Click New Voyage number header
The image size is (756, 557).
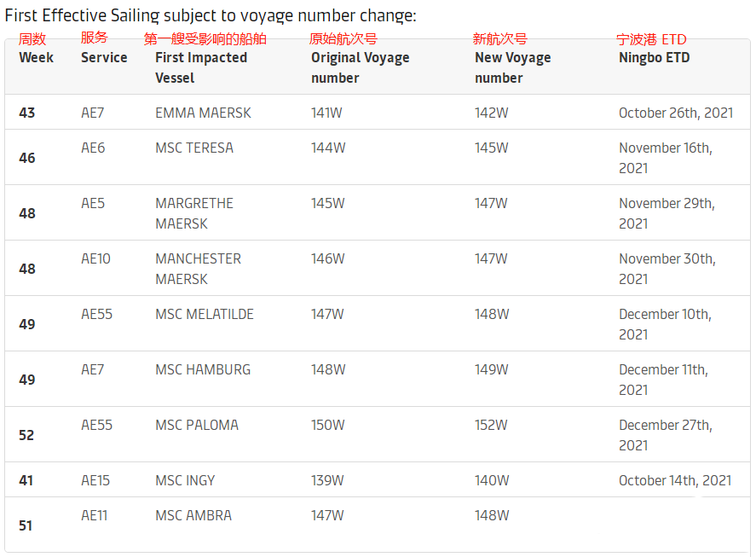512,67
